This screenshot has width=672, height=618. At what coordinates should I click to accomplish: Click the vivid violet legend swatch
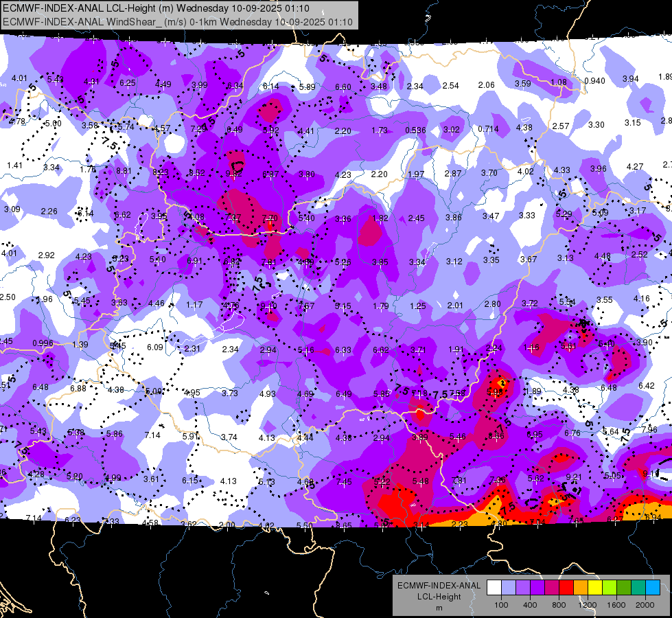[x=537, y=588]
